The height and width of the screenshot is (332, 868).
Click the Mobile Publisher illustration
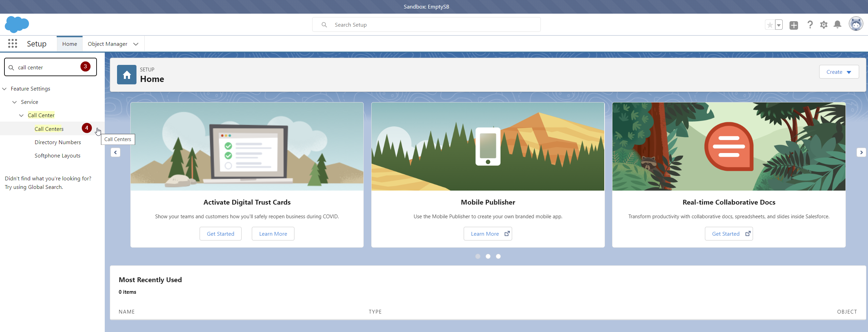tap(488, 147)
